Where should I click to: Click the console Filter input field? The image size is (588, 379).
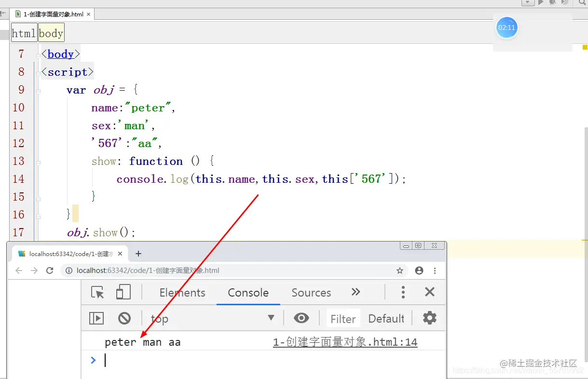[343, 319]
